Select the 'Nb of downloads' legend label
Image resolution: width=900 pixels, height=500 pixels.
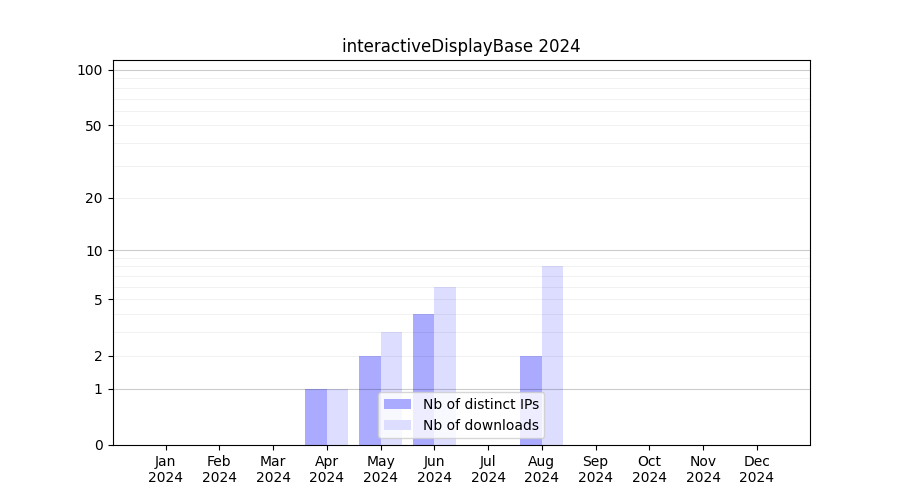click(480, 425)
